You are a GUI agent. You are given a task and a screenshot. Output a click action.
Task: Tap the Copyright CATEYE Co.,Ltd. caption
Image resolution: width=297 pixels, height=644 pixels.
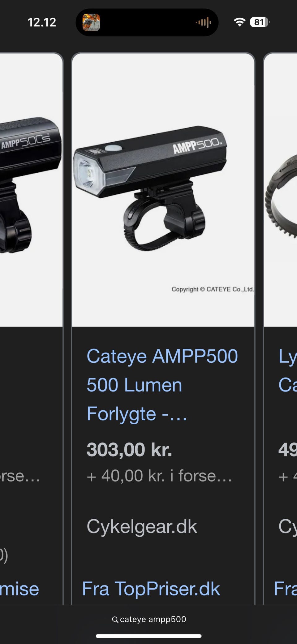tap(213, 289)
